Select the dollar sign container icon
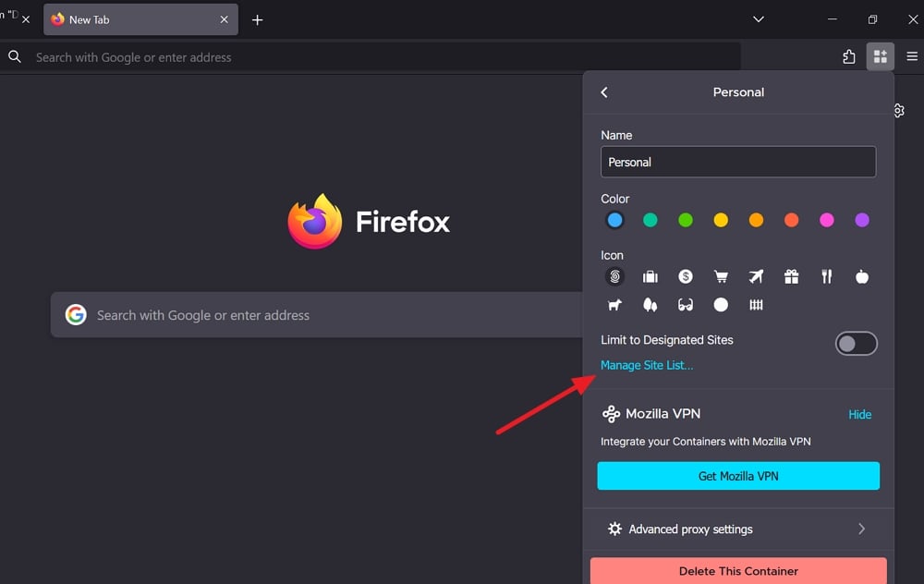The width and height of the screenshot is (924, 584). (686, 276)
